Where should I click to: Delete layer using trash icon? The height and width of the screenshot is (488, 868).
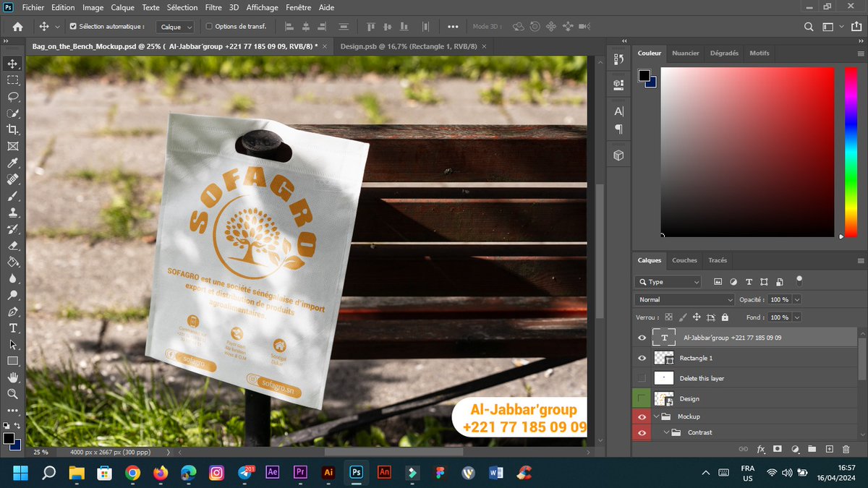click(846, 449)
